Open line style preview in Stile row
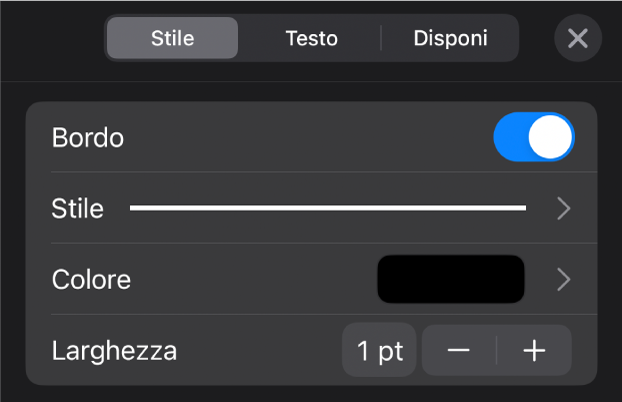This screenshot has width=622, height=402. tap(327, 208)
